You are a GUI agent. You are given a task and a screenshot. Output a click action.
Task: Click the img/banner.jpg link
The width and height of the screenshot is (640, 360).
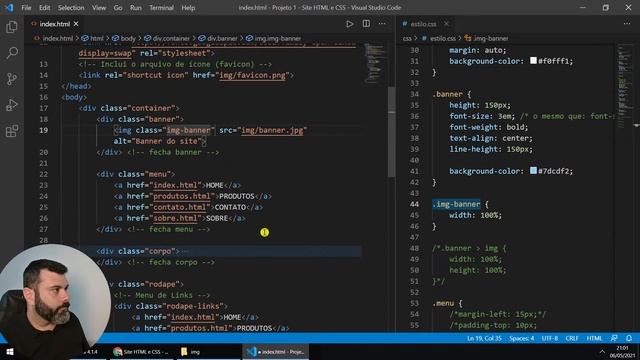tap(272, 130)
